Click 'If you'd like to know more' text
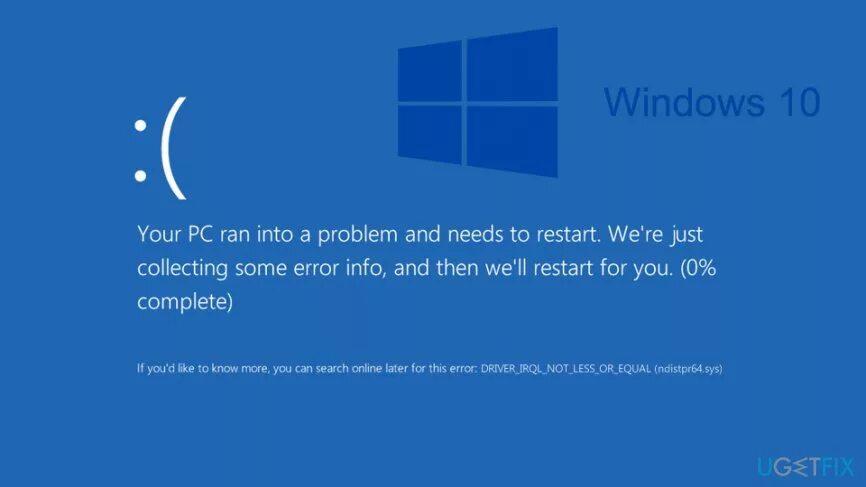Image resolution: width=866 pixels, height=487 pixels. point(202,368)
